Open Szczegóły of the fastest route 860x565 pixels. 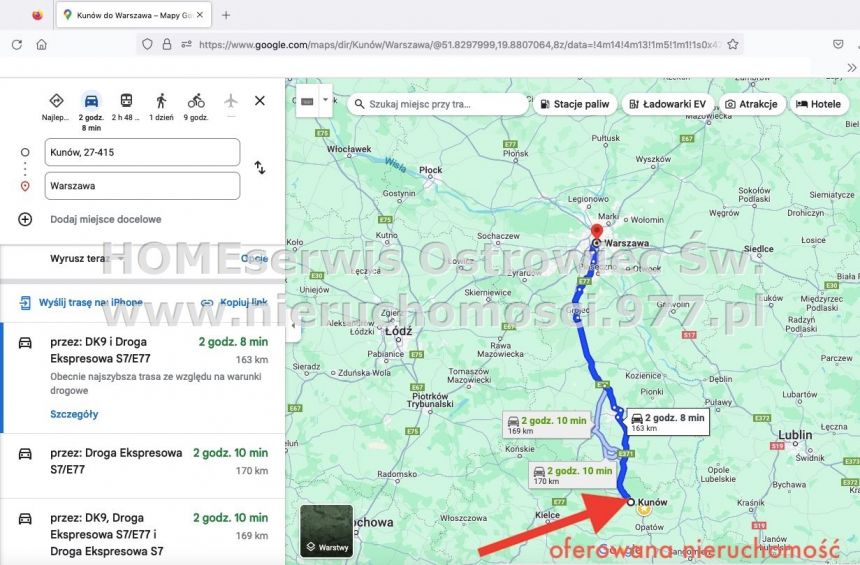(x=74, y=414)
